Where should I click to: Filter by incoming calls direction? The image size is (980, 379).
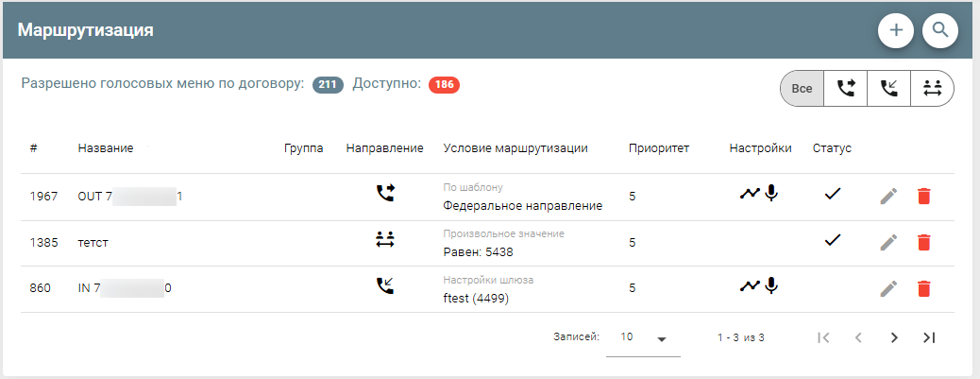888,89
